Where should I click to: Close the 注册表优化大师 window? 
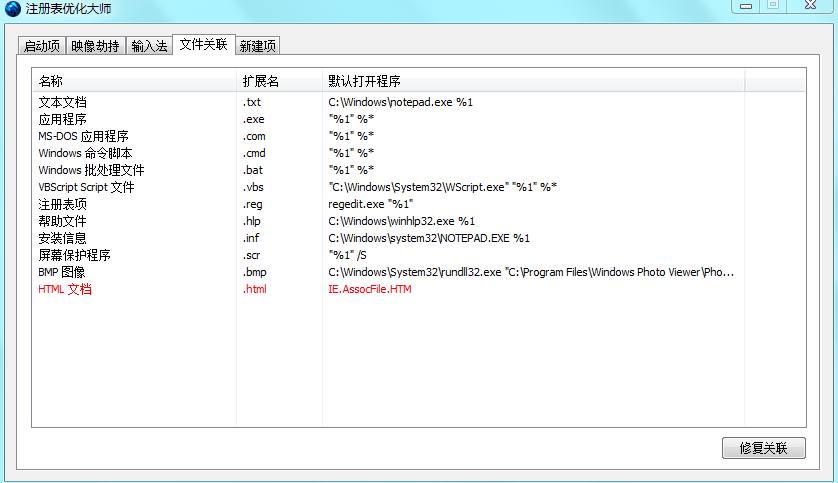[810, 5]
